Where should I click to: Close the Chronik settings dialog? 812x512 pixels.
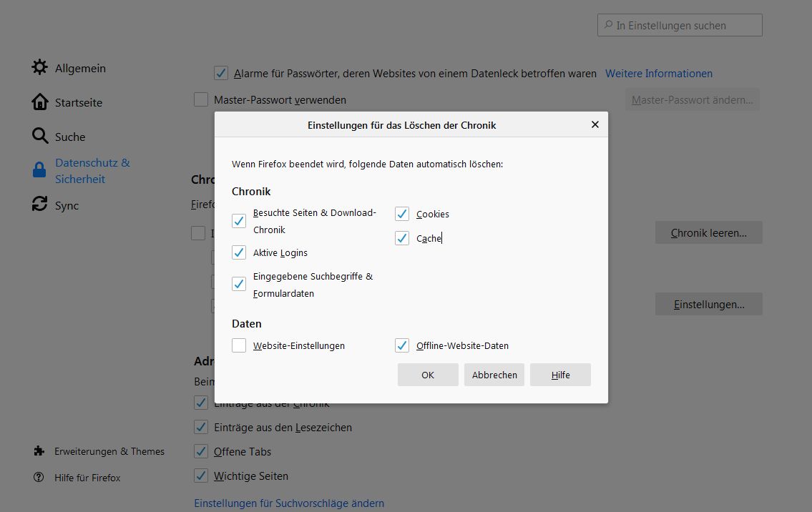pos(595,124)
